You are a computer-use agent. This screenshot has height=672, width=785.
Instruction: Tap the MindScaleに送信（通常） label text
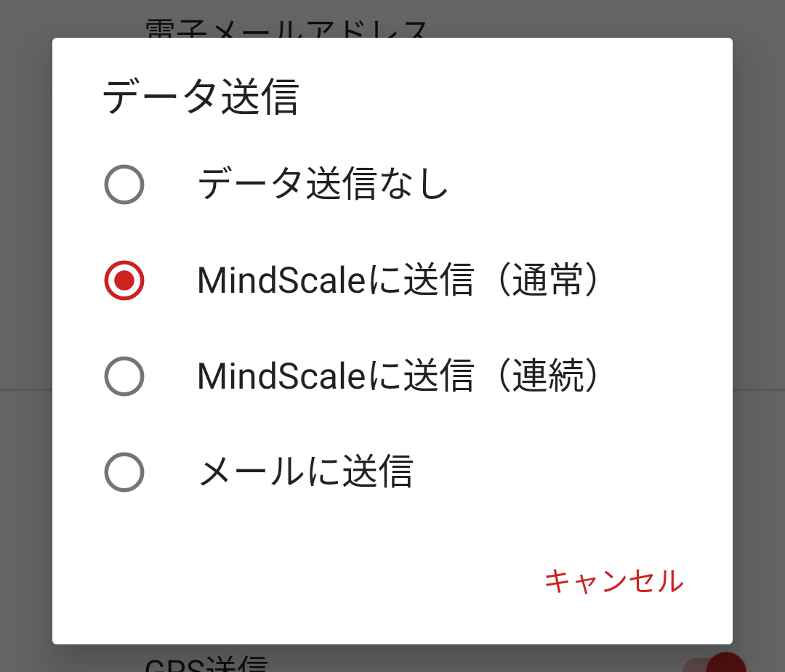coord(398,280)
